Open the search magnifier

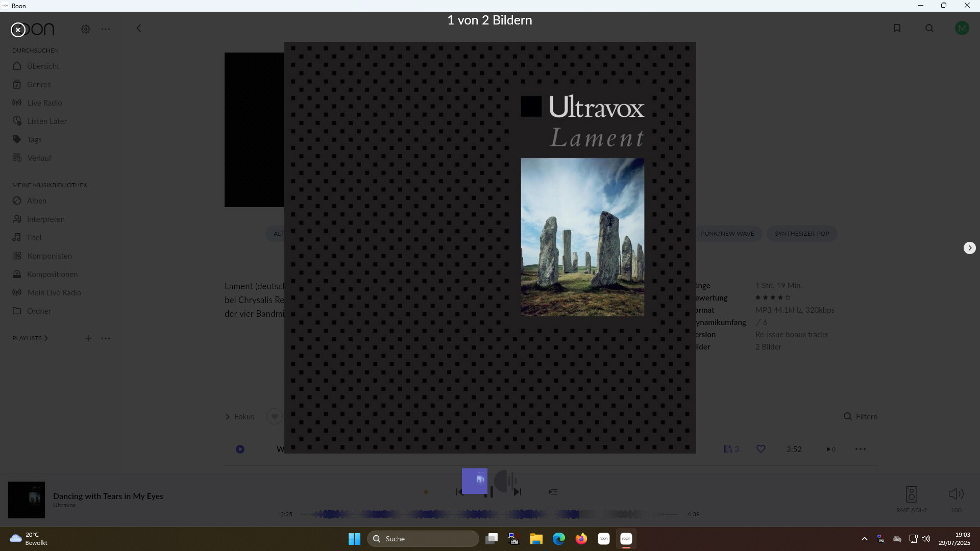pyautogui.click(x=929, y=29)
